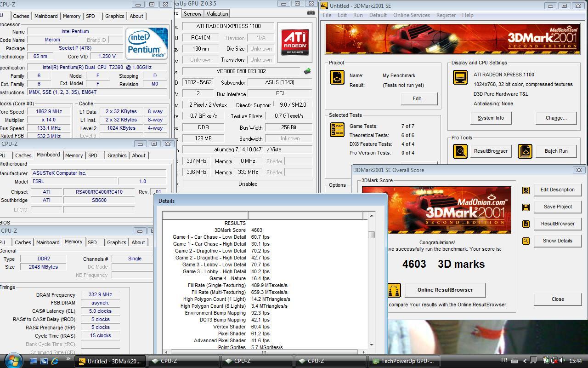
Task: Click the Change... display settings button
Action: (x=556, y=118)
